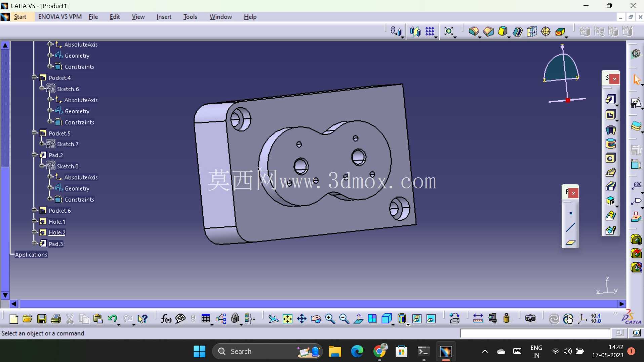The image size is (644, 362).
Task: Select the Slot tool icon
Action: pos(610,186)
